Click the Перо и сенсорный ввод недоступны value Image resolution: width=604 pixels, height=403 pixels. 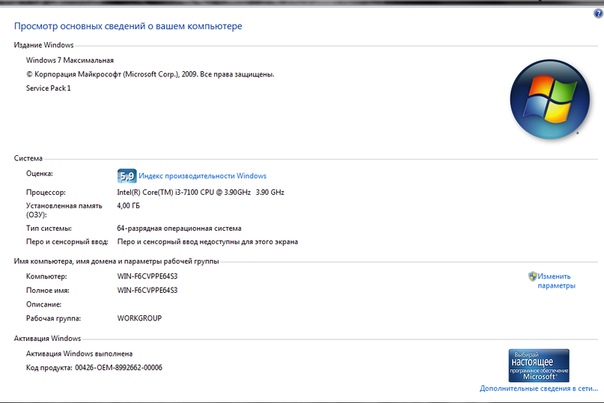pos(207,242)
